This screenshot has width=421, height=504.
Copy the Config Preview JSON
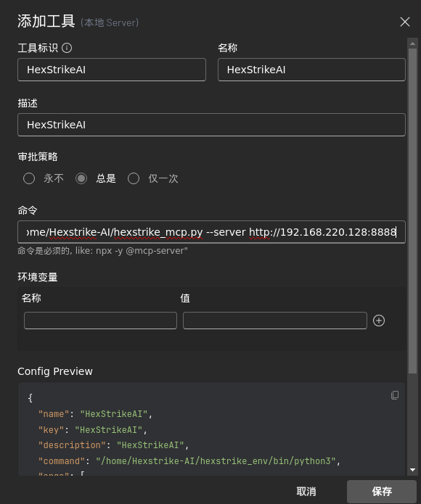(x=395, y=395)
